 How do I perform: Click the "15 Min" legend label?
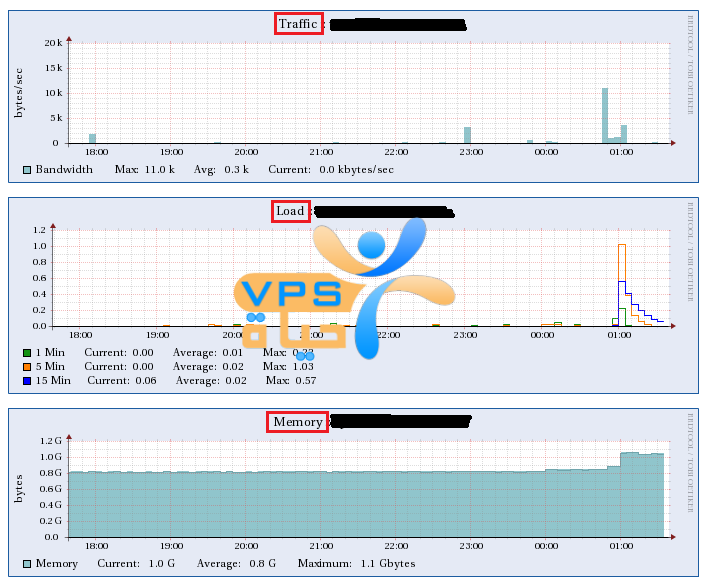point(53,381)
